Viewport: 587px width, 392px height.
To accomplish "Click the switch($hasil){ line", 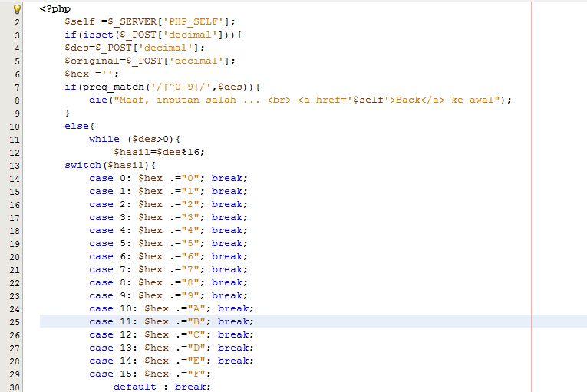I will click(110, 165).
